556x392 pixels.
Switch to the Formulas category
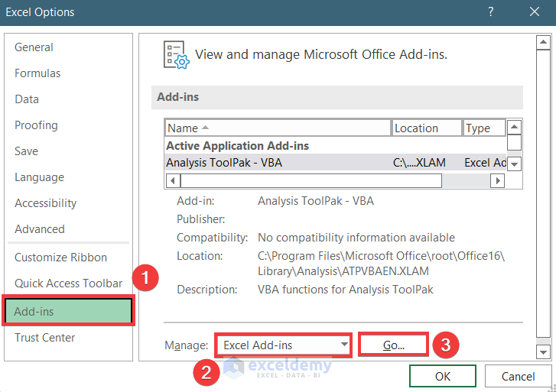(x=37, y=73)
